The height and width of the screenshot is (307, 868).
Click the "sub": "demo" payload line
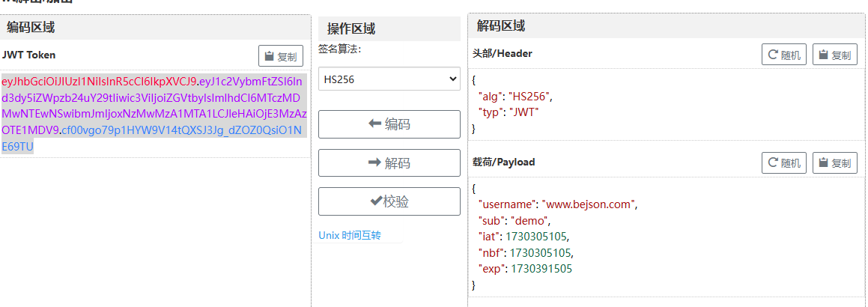click(x=515, y=221)
